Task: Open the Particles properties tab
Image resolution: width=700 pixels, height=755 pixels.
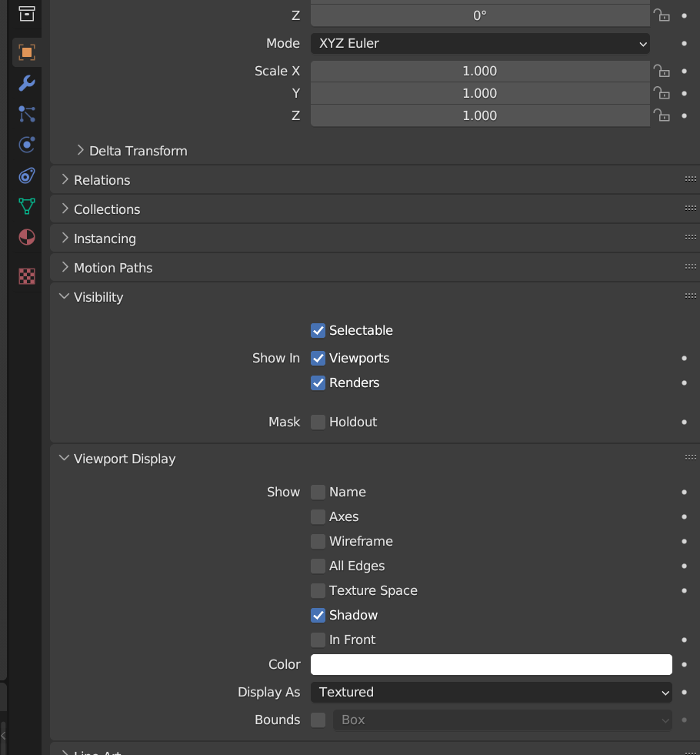Action: pyautogui.click(x=26, y=114)
